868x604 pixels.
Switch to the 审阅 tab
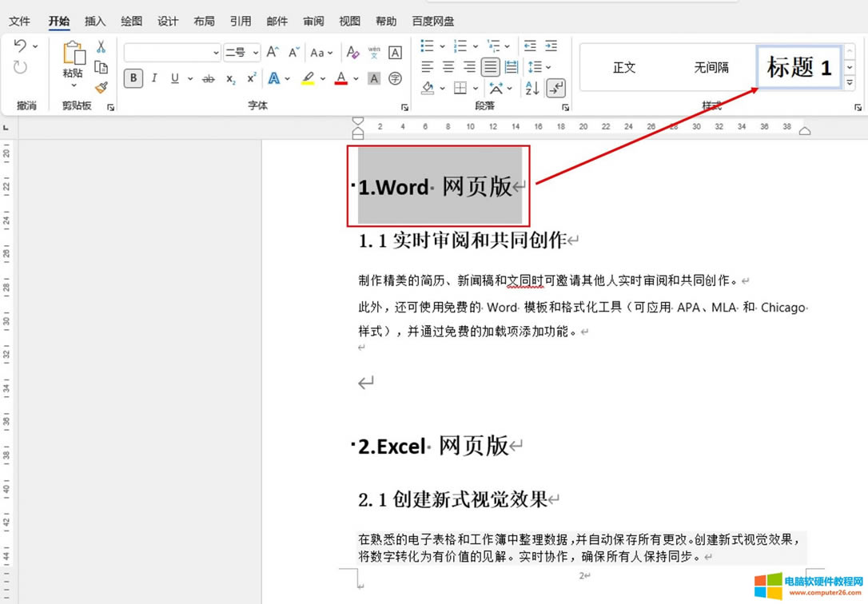click(313, 21)
